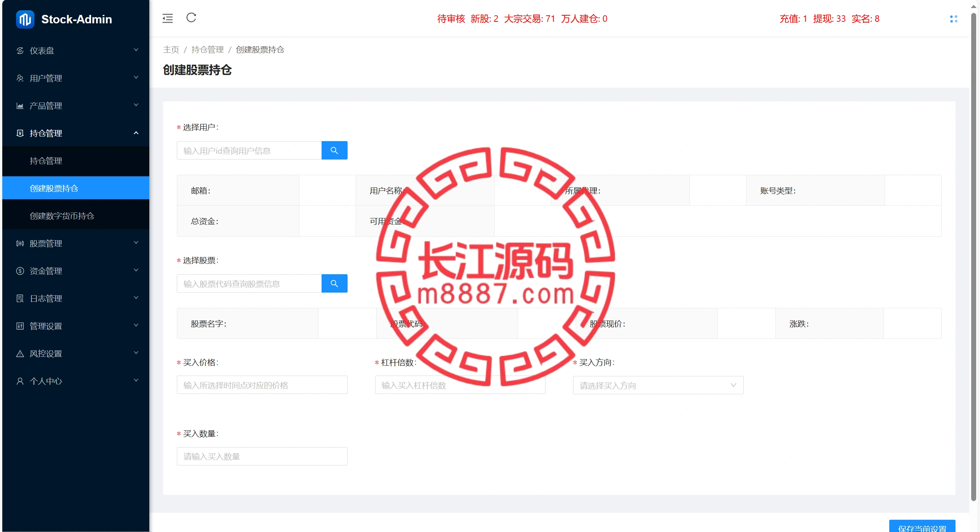Select the 创建股票持仓 submenu item
Viewport: 980px width, 532px height.
point(76,188)
